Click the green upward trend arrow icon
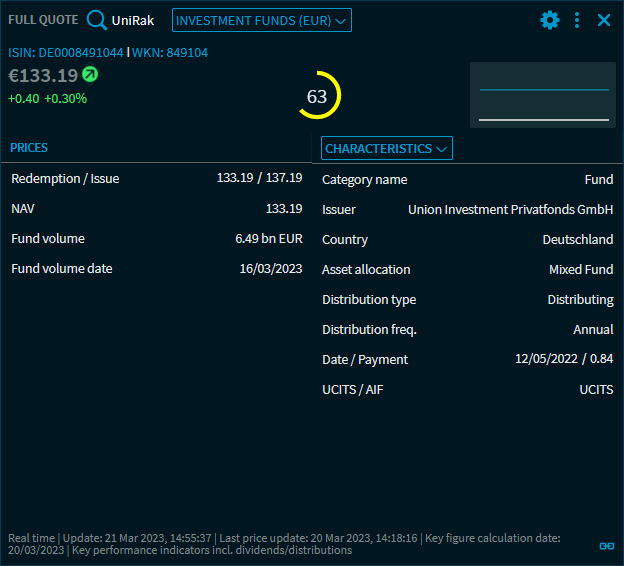 pos(90,74)
